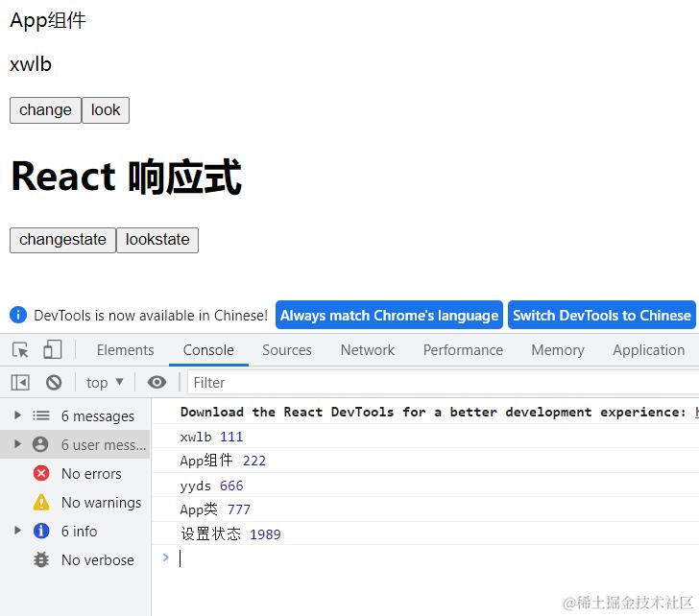Click the 'React 响应式' heading
699x616 pixels.
pos(126,177)
